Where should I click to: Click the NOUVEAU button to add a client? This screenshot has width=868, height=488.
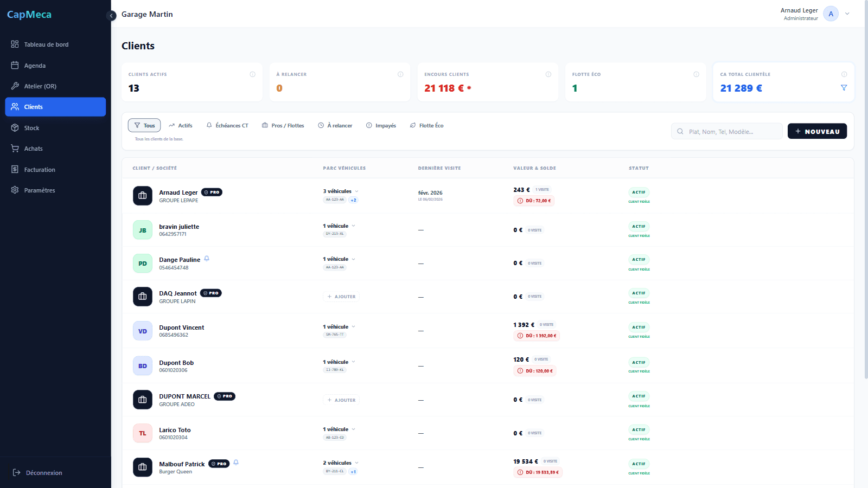pyautogui.click(x=817, y=131)
